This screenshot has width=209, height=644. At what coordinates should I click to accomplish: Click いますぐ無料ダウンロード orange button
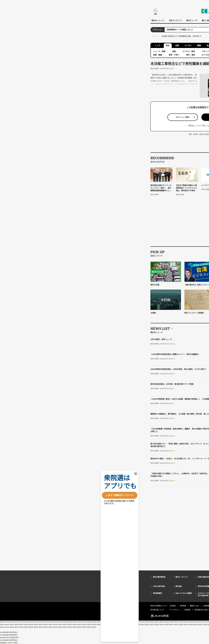click(120, 495)
